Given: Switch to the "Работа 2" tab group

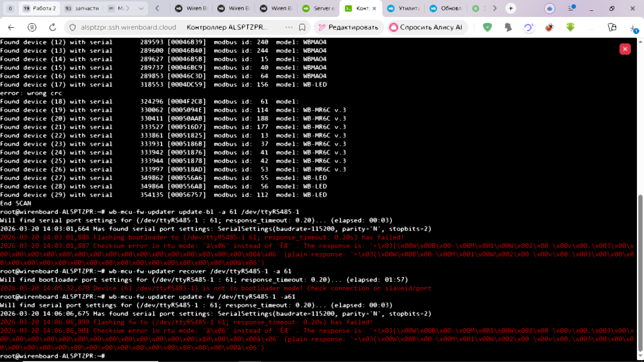Looking at the screenshot, I should pos(40,8).
